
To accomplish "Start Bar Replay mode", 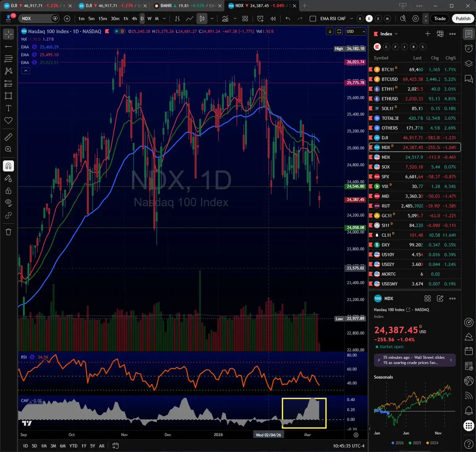I will click(x=273, y=19).
